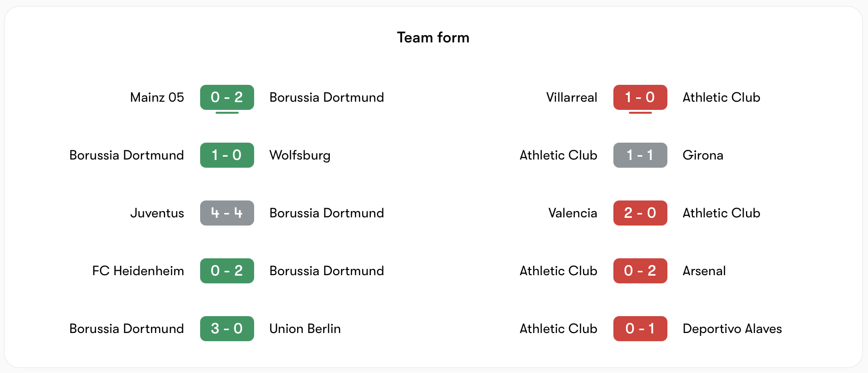Open the Villarreal vs Athletic Club 1-0 score

(x=640, y=97)
